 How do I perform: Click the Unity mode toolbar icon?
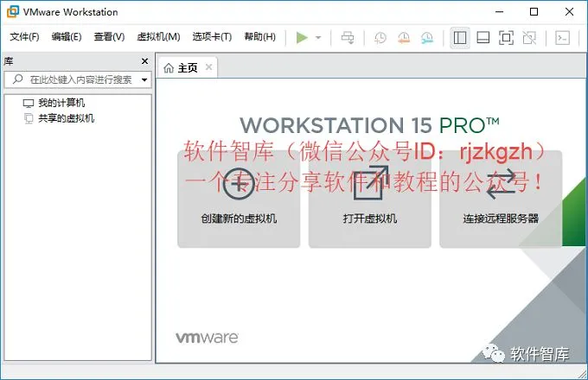click(529, 37)
